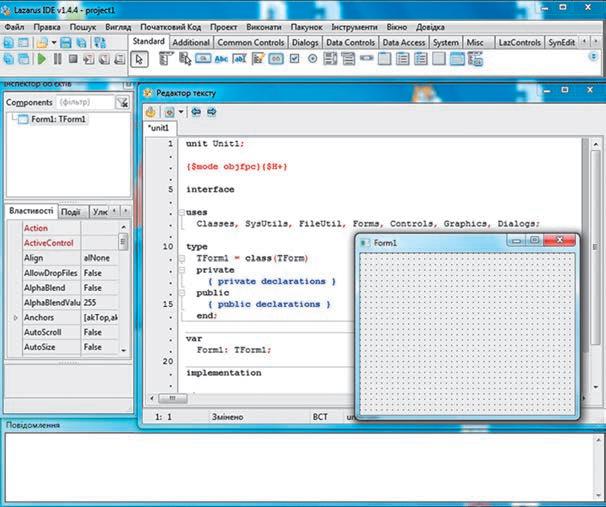Click the components filter input field

85,102
